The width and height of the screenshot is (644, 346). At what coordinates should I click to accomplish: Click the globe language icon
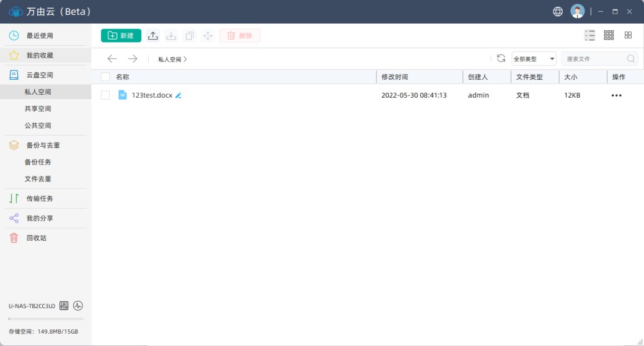[558, 12]
